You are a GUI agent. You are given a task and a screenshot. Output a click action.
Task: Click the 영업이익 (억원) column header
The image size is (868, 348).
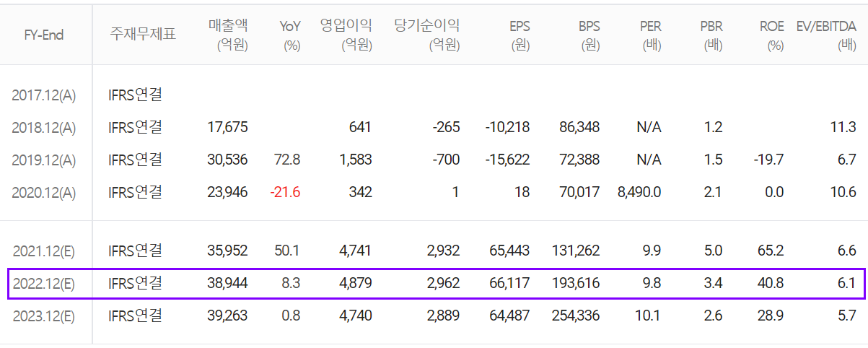346,35
